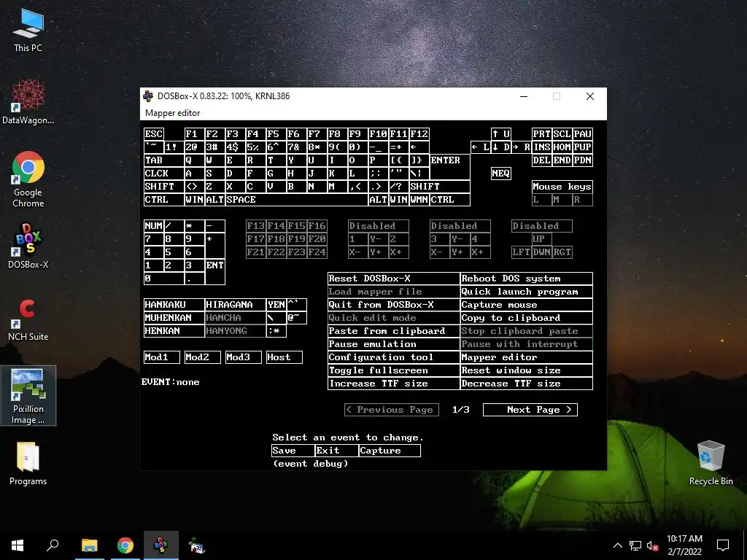Open the Recycle Bin
The image size is (747, 560).
coord(711,463)
